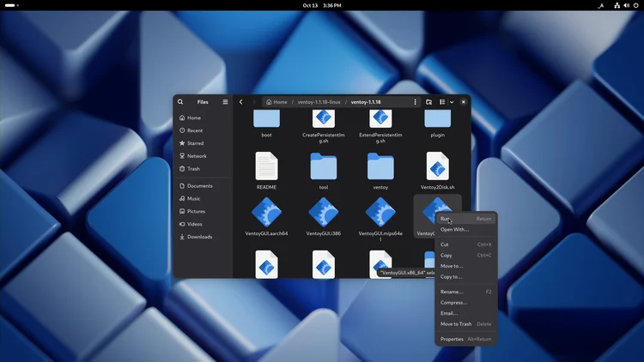Viewport: 644px width, 362px height.
Task: Click the ventoy-1.1.18 breadcrumb
Action: click(x=366, y=102)
